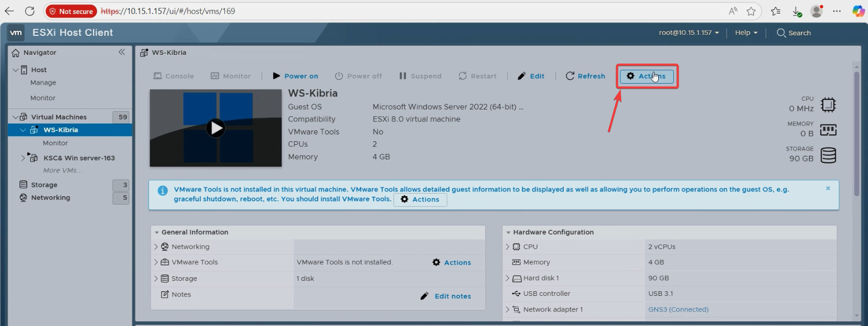This screenshot has height=326, width=868.
Task: Collapse the General Information panel
Action: [157, 233]
